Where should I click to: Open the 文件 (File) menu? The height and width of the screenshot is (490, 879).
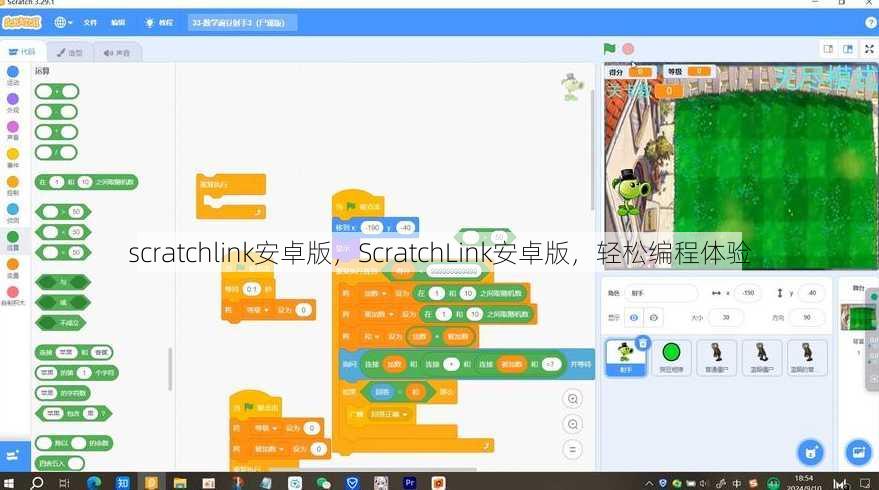point(90,22)
